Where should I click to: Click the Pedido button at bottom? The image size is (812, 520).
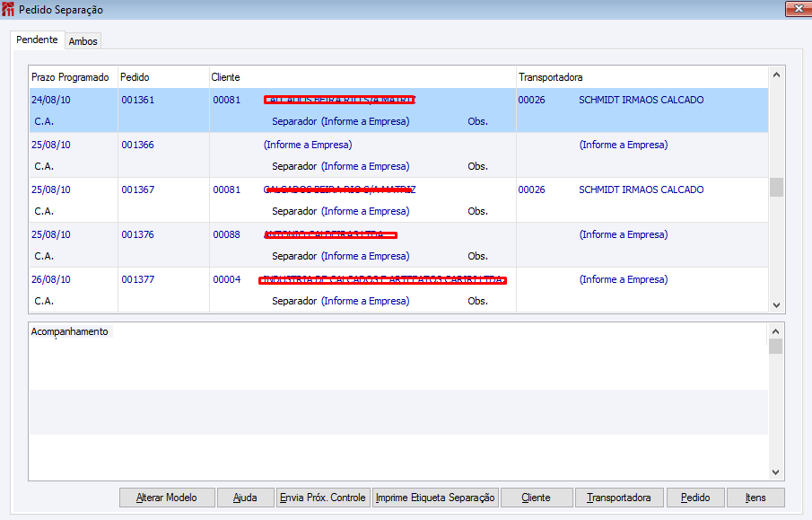pos(695,498)
